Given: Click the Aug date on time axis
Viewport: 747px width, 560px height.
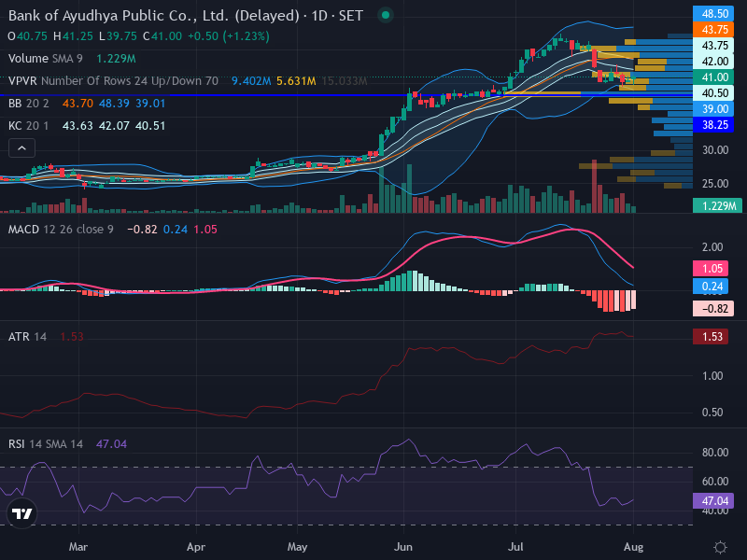Looking at the screenshot, I should click(633, 547).
